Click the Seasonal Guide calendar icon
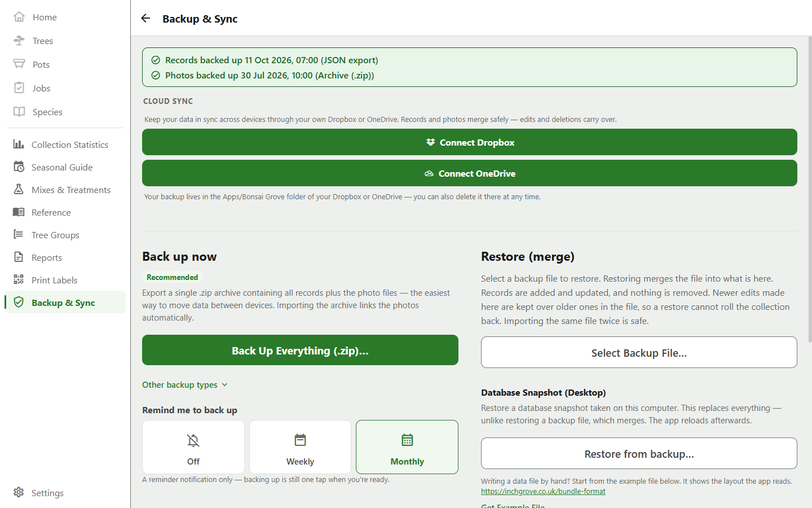812x508 pixels. click(19, 167)
